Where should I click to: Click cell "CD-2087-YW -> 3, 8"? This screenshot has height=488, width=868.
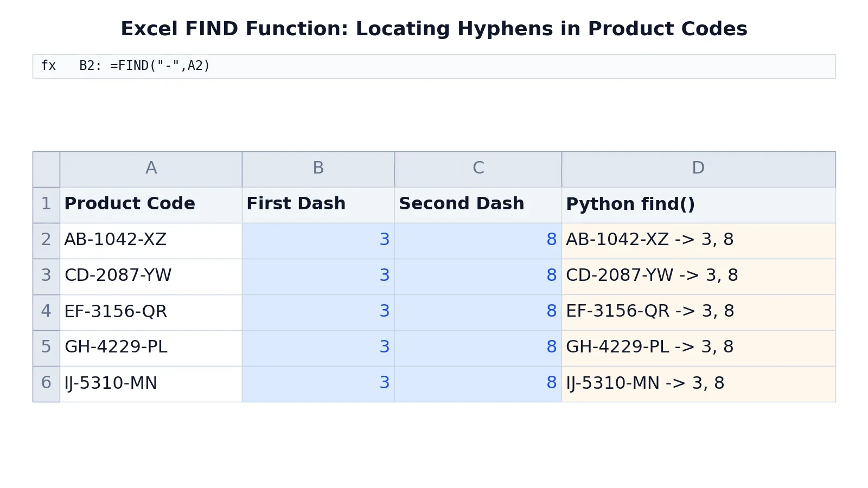point(698,277)
